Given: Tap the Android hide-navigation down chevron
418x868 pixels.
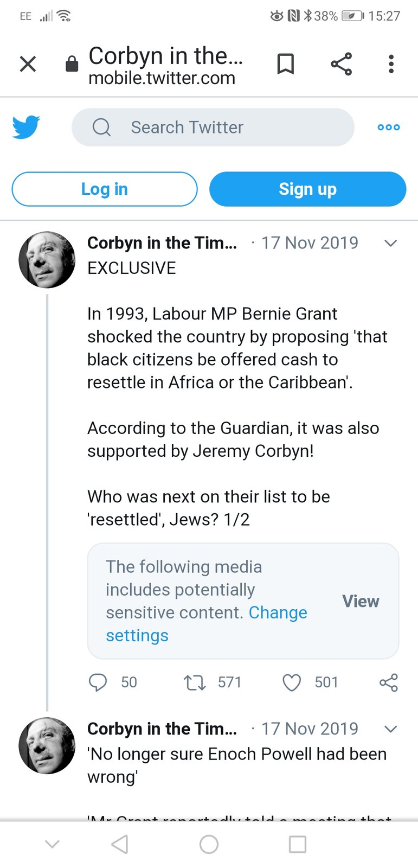Looking at the screenshot, I should (x=52, y=844).
